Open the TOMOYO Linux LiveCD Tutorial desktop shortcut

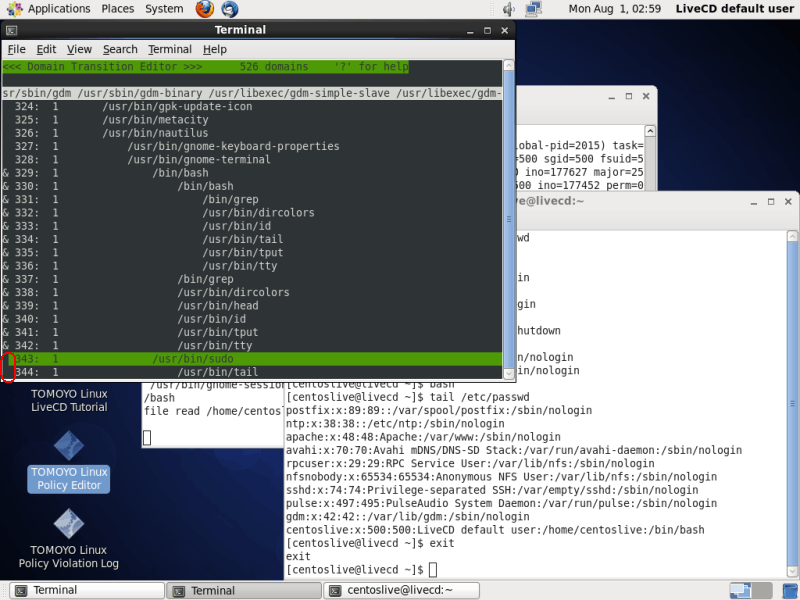point(69,401)
